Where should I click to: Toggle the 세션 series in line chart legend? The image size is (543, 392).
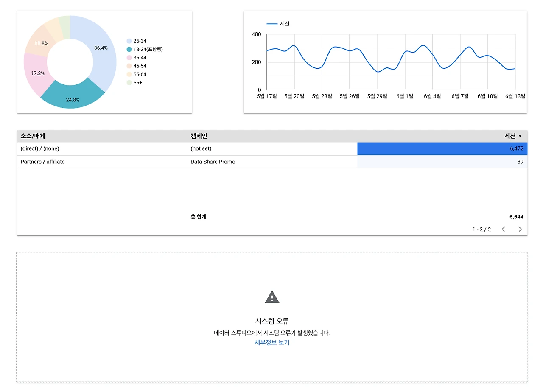click(x=278, y=24)
